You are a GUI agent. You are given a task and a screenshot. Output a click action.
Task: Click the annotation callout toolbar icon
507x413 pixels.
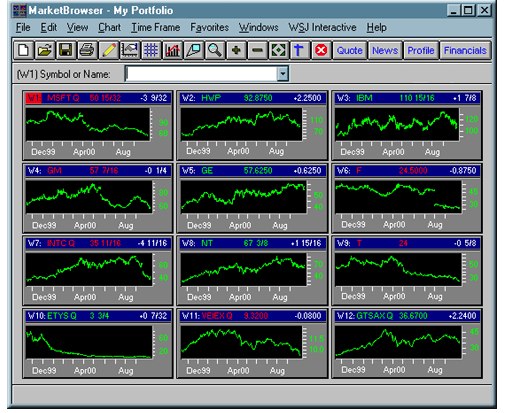click(193, 50)
